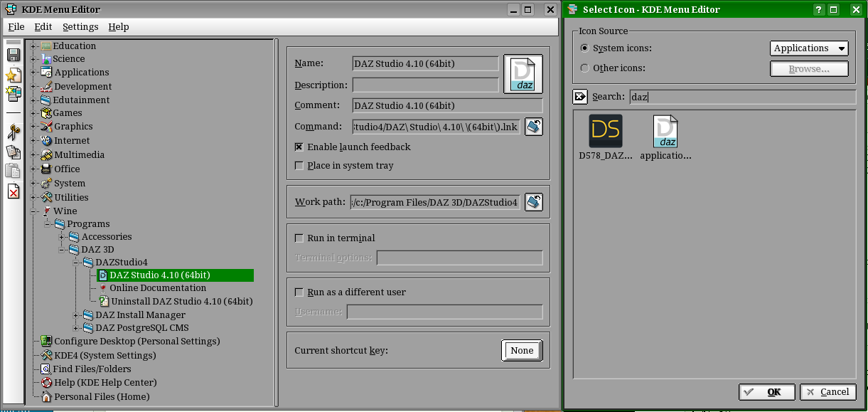The image size is (868, 412).
Task: Select KDE4 (System Settings) entry
Action: coord(105,355)
